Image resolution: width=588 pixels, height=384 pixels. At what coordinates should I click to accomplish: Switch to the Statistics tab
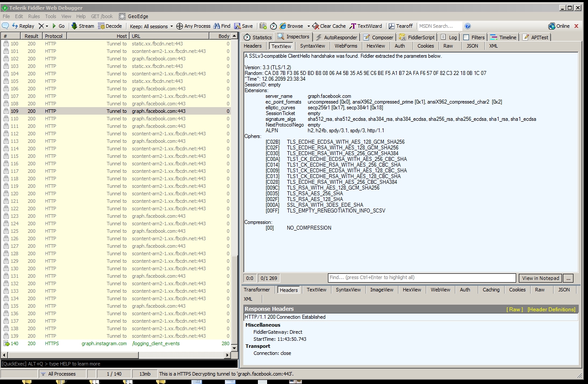click(x=258, y=37)
